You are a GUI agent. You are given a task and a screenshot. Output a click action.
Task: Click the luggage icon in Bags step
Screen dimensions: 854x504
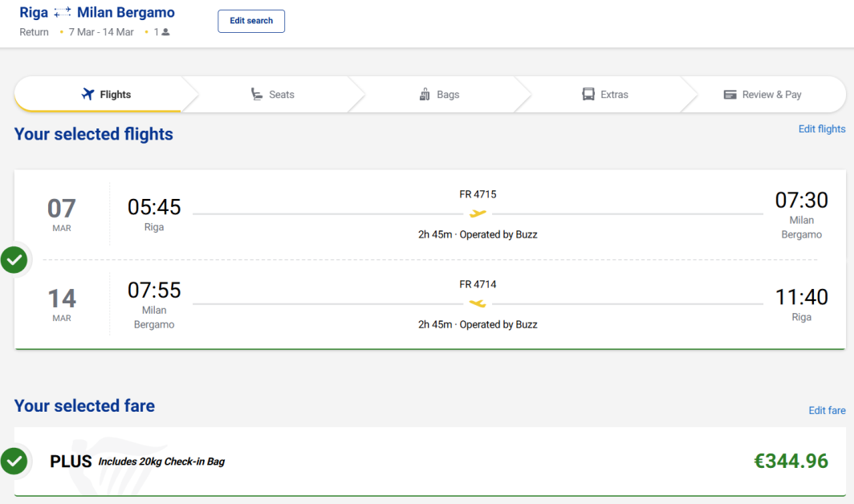coord(425,95)
